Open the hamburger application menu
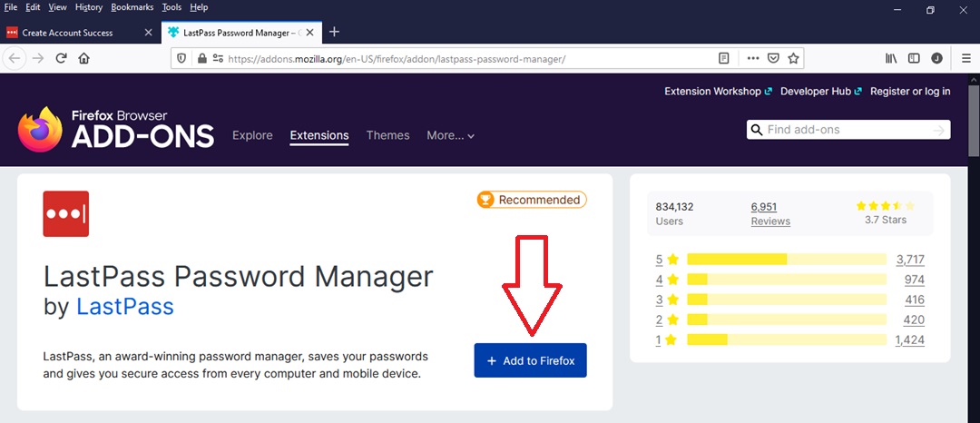980x423 pixels. [x=966, y=58]
